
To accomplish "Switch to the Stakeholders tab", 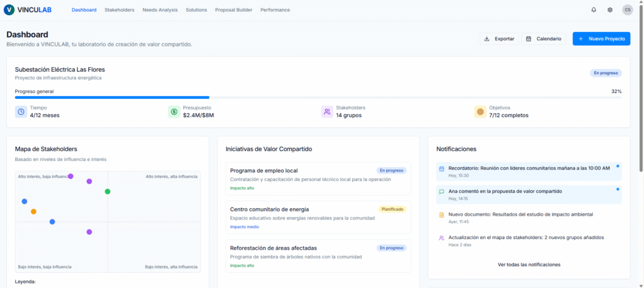I will click(x=119, y=10).
